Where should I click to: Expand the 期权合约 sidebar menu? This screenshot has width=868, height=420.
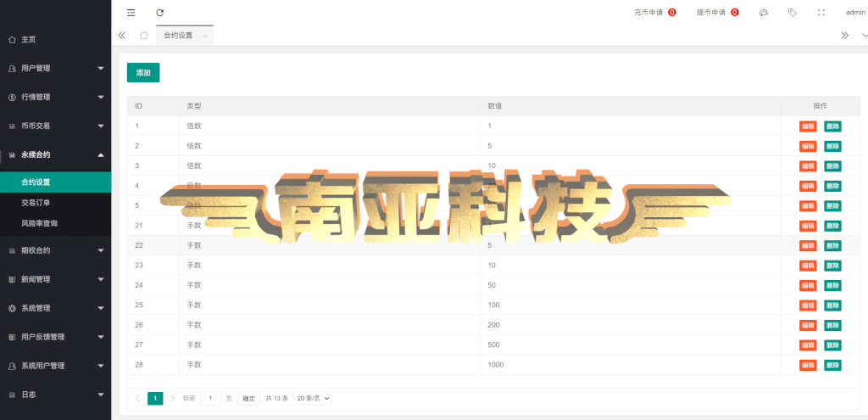pos(55,250)
